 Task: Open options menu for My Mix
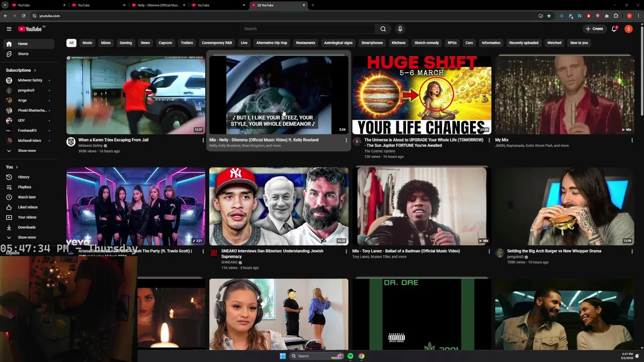click(632, 140)
